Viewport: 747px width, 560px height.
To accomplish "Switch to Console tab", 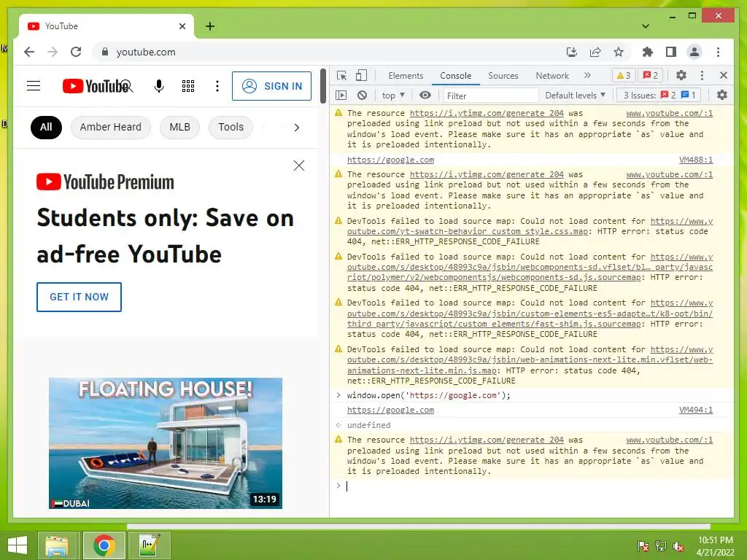I will 455,76.
